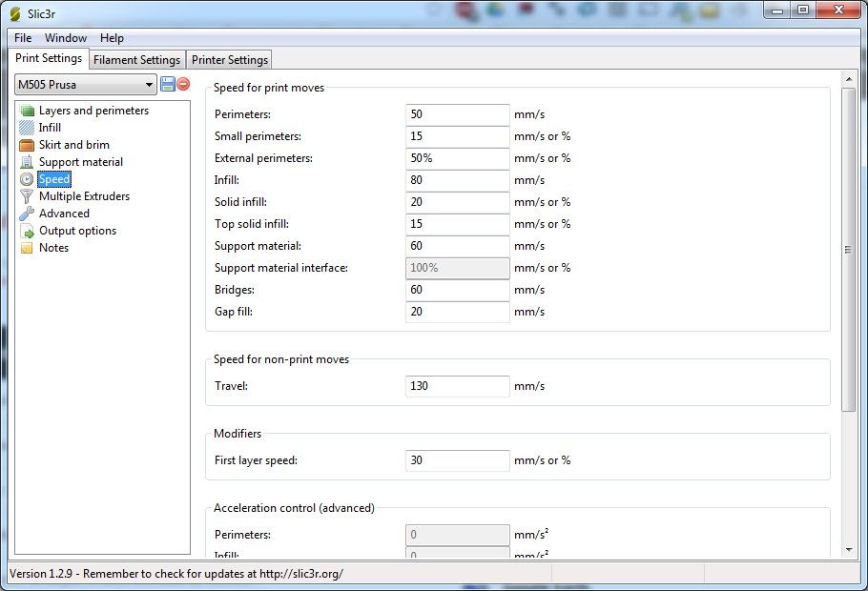Select the Speed tree item
The width and height of the screenshot is (868, 591).
tap(54, 179)
